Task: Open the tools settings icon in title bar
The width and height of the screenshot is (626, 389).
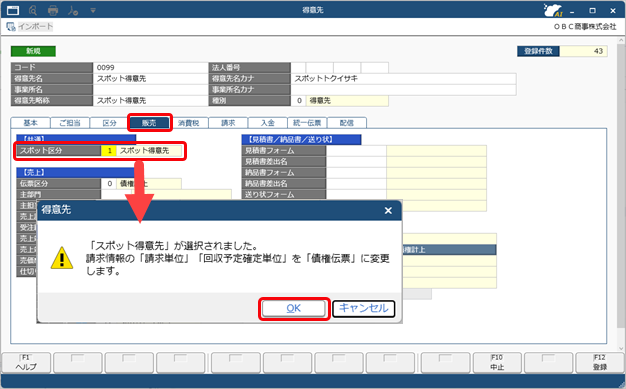Action: 73,10
